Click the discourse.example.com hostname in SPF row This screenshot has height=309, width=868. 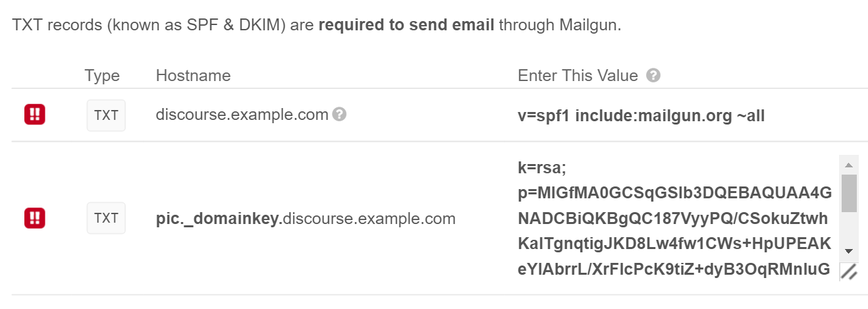[242, 115]
